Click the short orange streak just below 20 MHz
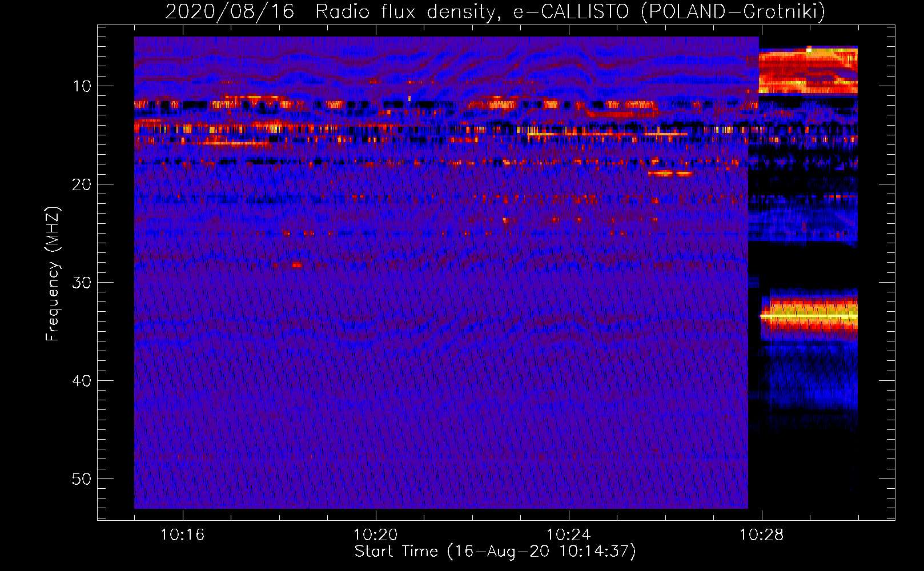Viewport: 924px width, 571px height. pyautogui.click(x=670, y=173)
